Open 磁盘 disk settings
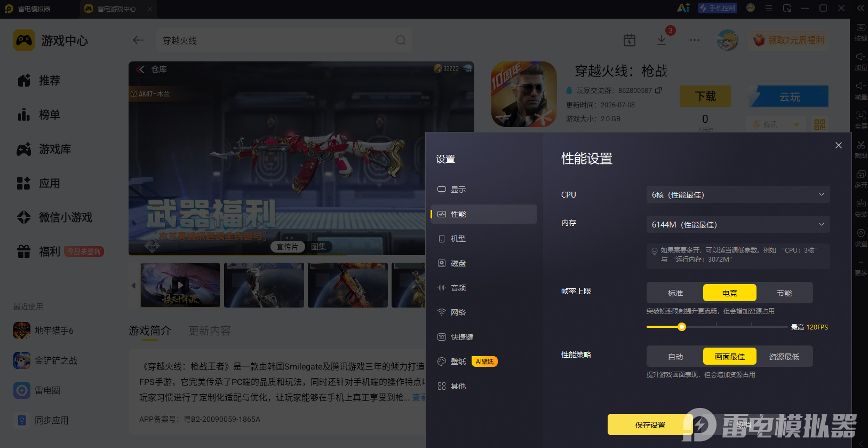 tap(484, 263)
